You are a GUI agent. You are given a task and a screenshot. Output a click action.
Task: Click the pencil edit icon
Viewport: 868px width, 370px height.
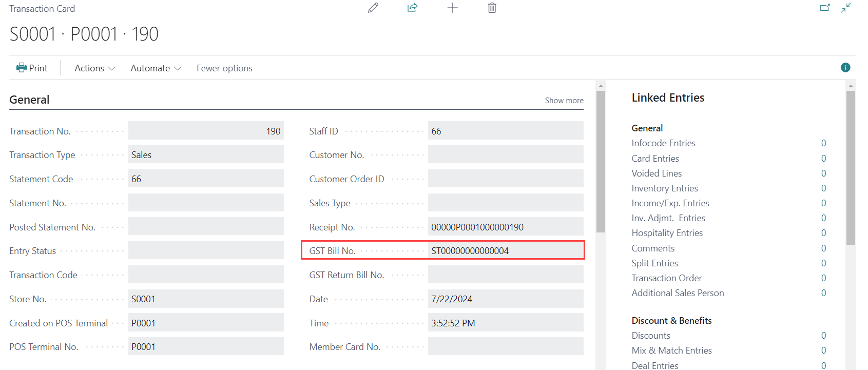coord(373,8)
